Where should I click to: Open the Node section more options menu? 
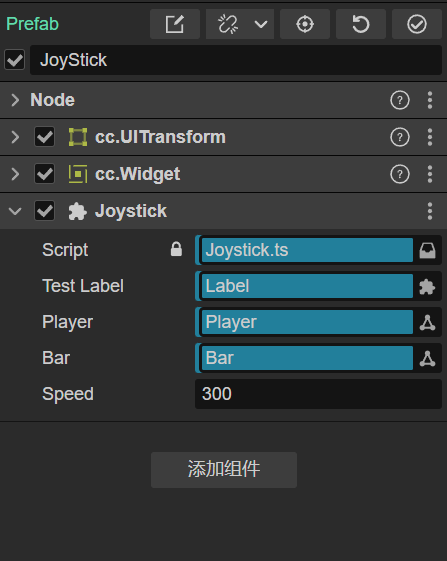click(x=430, y=100)
